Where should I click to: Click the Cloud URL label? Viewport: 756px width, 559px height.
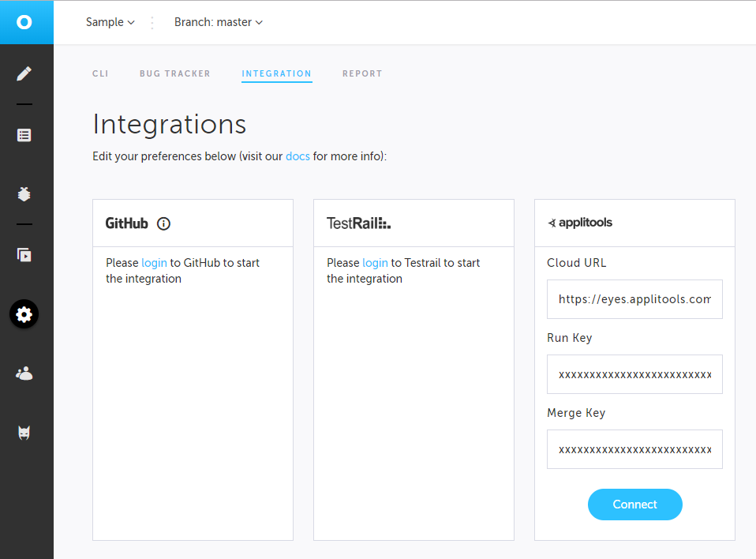point(577,263)
